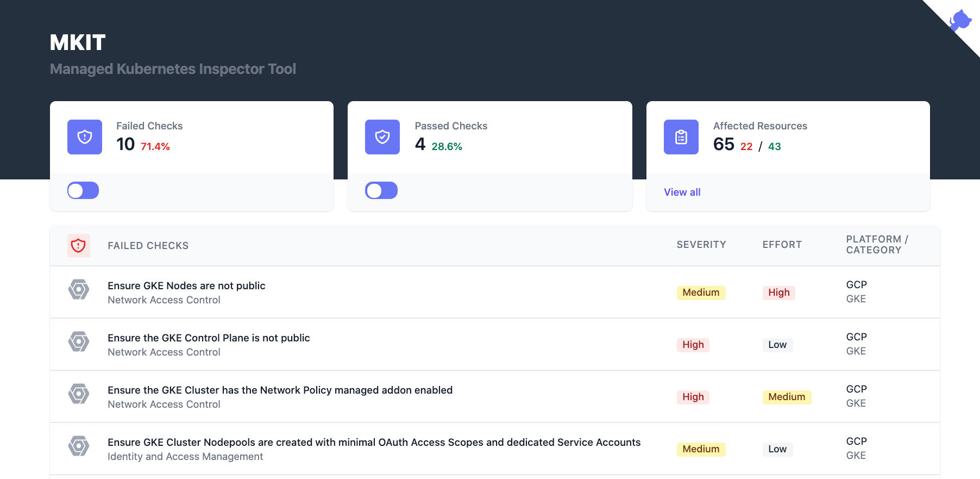
Task: Click 'Managed Kubernetes Inspector Tool' subtitle
Action: pos(173,69)
